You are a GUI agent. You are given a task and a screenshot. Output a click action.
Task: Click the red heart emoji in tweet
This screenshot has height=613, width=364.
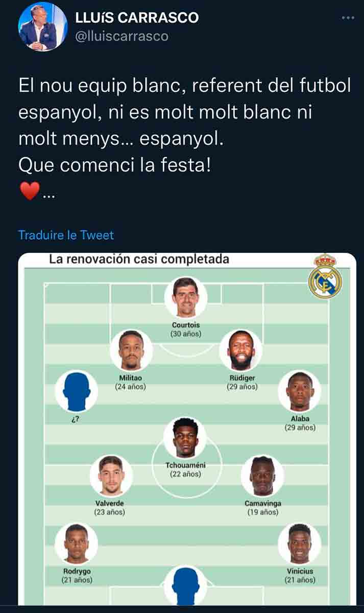pos(29,192)
